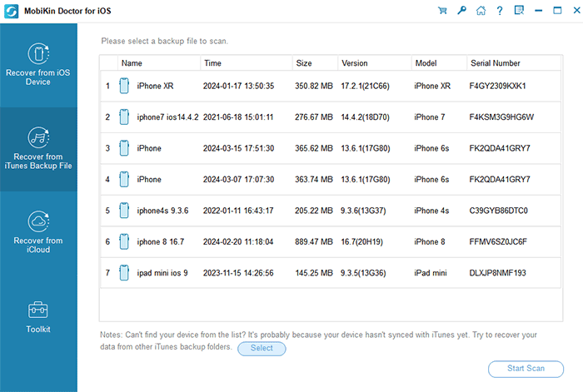Open the Toolkit section
Viewport: 583px width, 392px height.
38,317
